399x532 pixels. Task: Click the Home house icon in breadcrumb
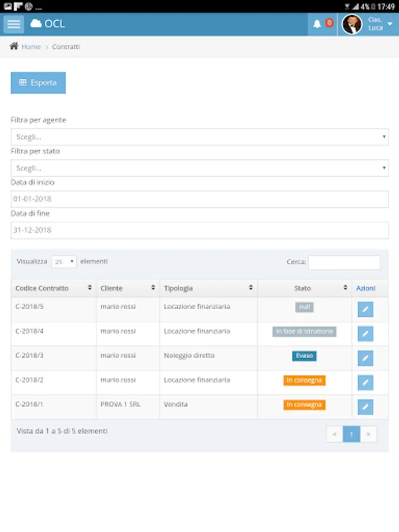[x=14, y=46]
